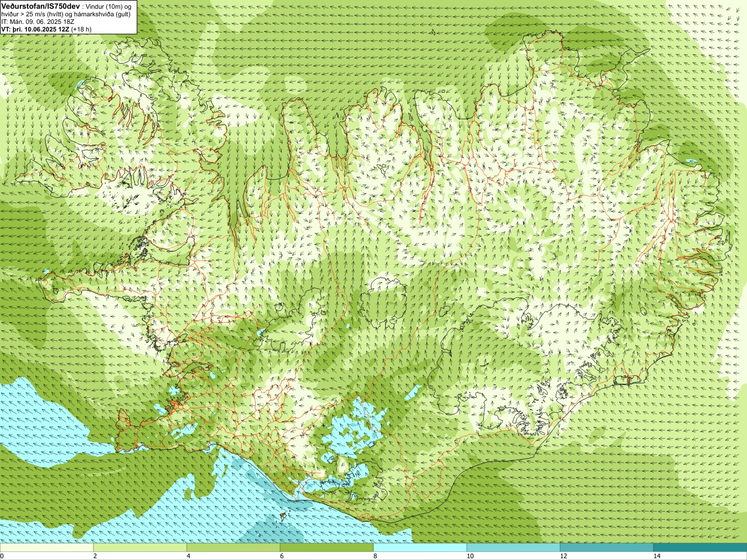
Task: Click the teal 12–14 m/s legend swatch
Action: tap(607, 548)
